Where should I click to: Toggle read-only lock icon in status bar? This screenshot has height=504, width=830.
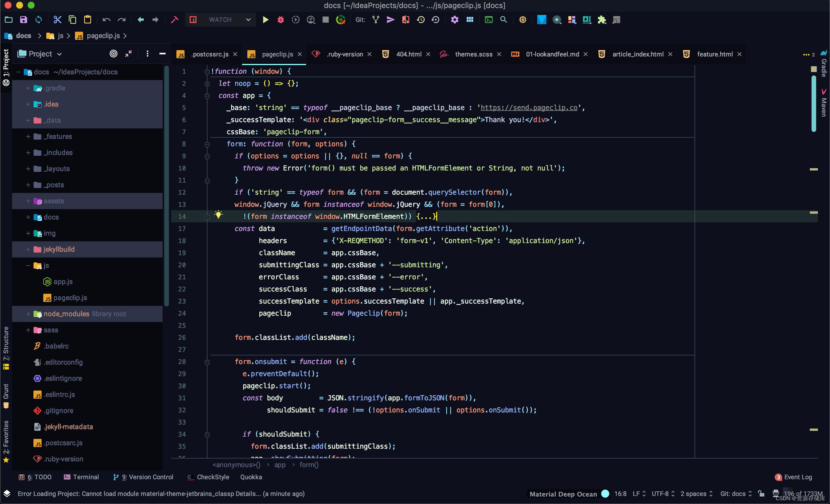[761, 494]
